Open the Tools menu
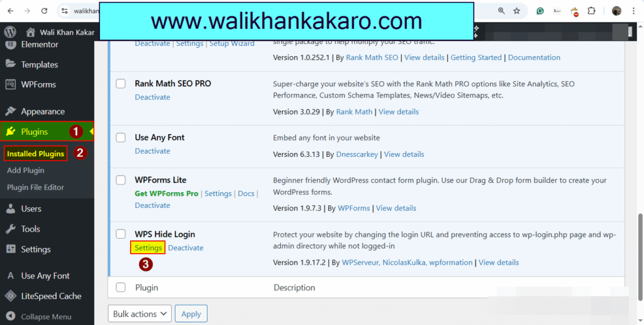The height and width of the screenshot is (325, 644). [x=30, y=229]
